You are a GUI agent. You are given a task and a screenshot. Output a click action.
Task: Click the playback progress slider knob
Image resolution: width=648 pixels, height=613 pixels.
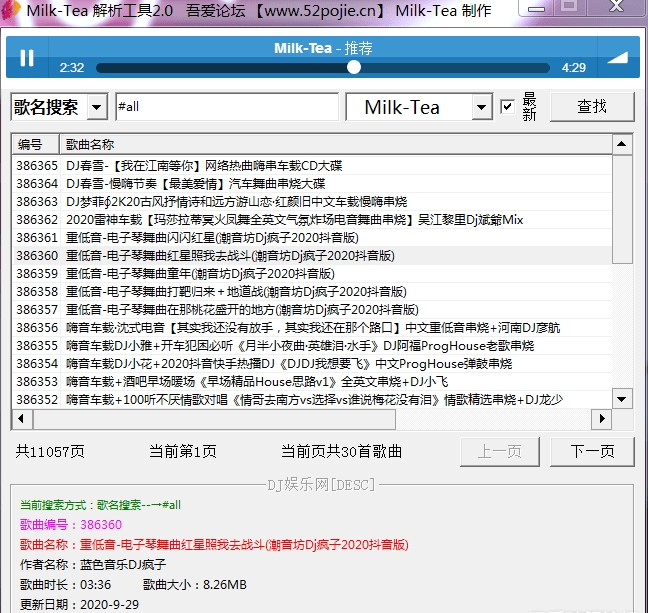click(354, 68)
